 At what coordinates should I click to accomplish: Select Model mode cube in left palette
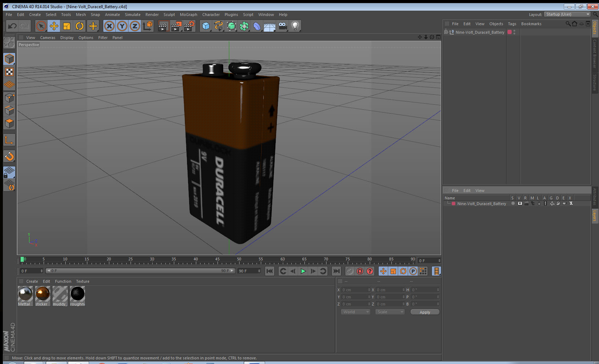(x=9, y=59)
